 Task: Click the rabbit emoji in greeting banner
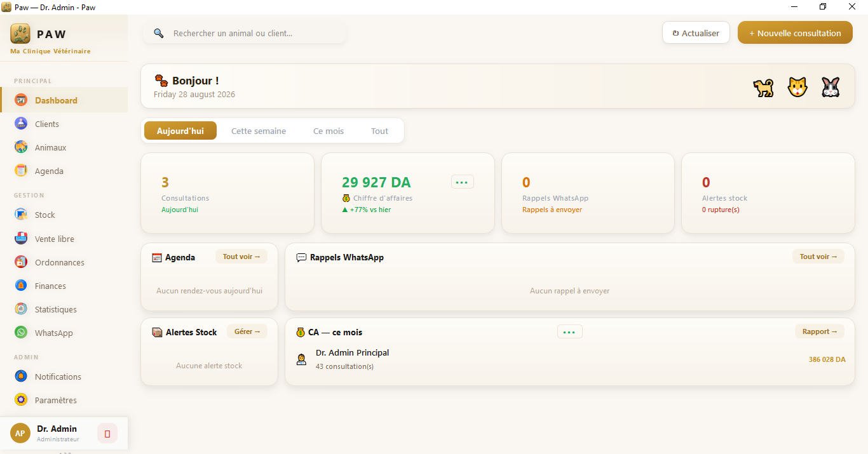tap(831, 87)
